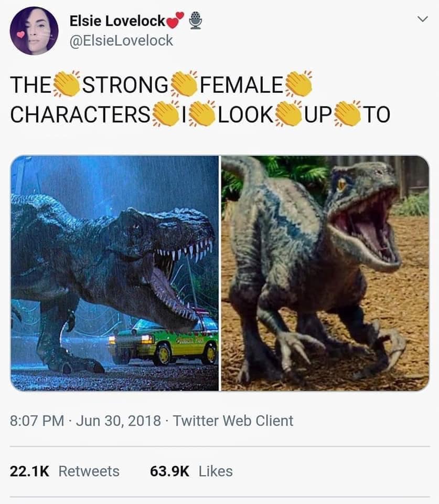Click the clapping emoji after THE
This screenshot has height=504, width=439.
(67, 84)
